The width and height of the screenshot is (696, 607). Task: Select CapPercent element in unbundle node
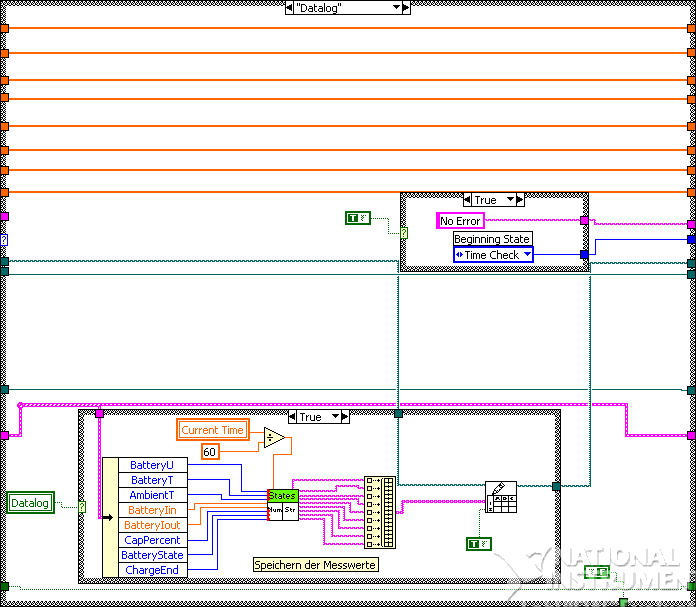152,540
